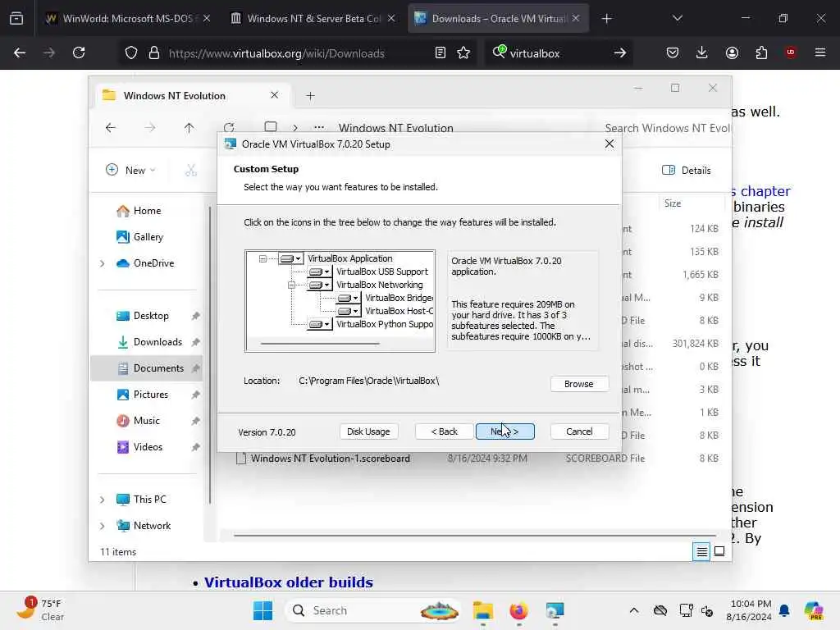Collapse the VirtualBox Application tree node
The image size is (840, 630).
262,258
